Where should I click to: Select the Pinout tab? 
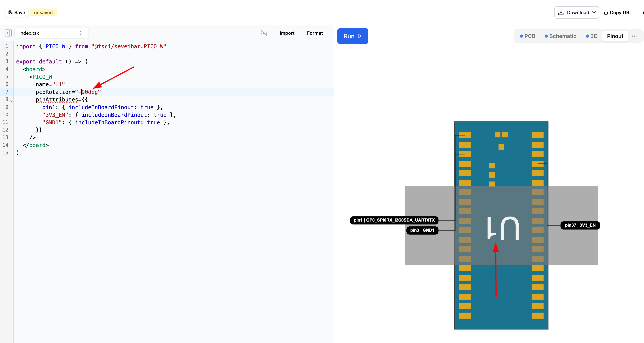(x=615, y=36)
